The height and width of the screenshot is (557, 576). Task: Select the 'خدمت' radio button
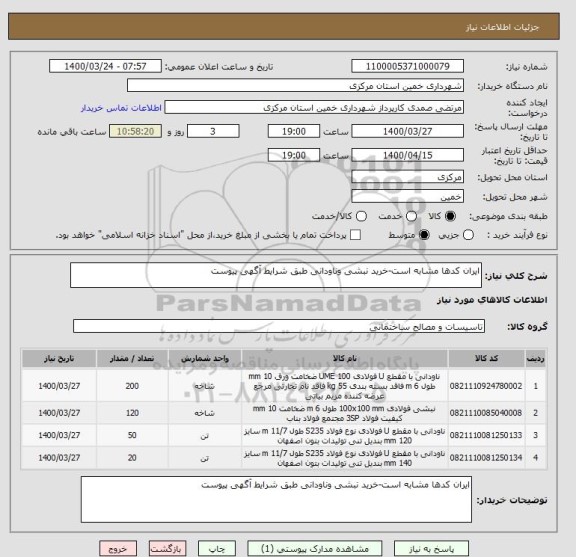411,216
